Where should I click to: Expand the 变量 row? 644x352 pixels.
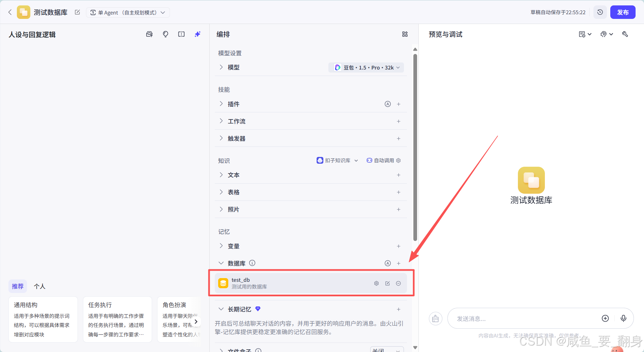click(x=221, y=246)
